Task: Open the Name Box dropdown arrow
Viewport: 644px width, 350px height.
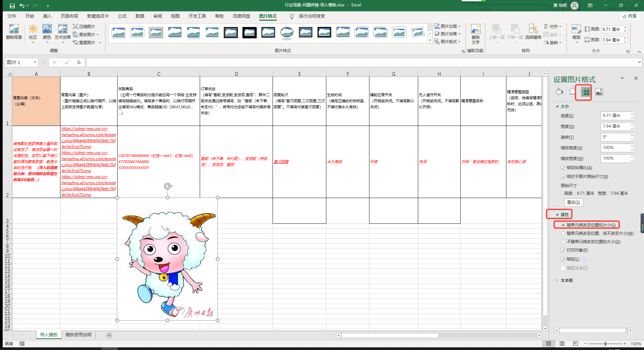Action: [x=35, y=62]
